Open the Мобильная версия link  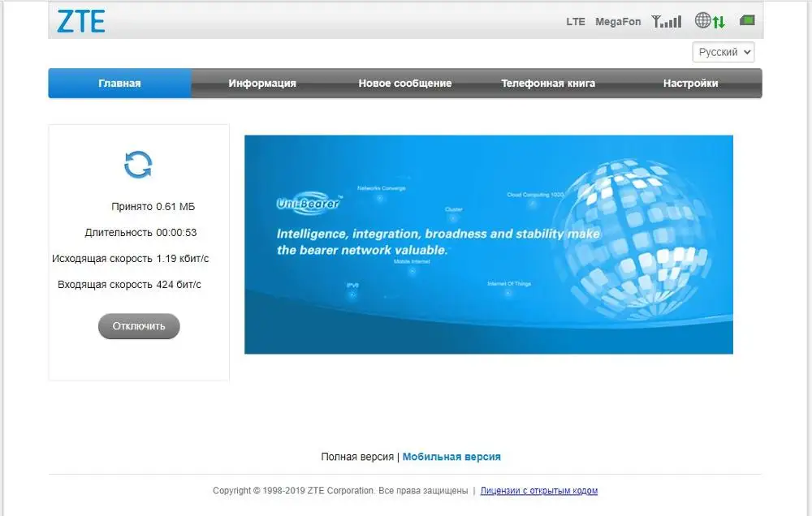tap(451, 457)
